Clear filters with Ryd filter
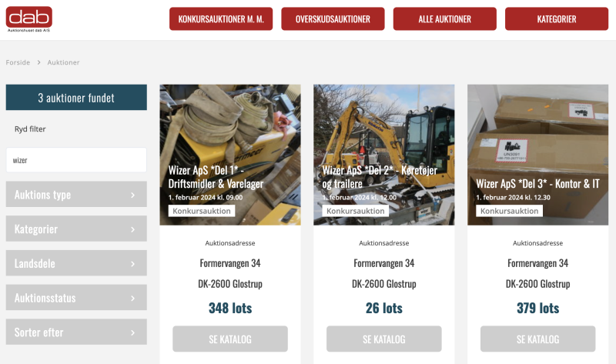 pos(30,129)
